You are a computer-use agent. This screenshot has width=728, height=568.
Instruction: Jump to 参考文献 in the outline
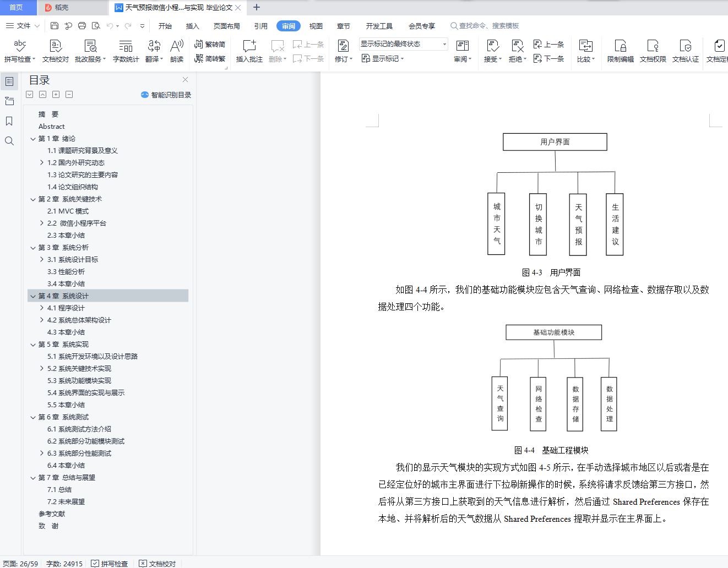[x=52, y=514]
